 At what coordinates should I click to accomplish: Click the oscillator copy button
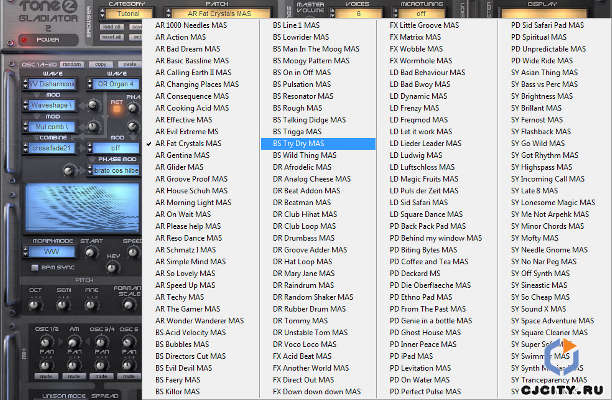(x=101, y=64)
